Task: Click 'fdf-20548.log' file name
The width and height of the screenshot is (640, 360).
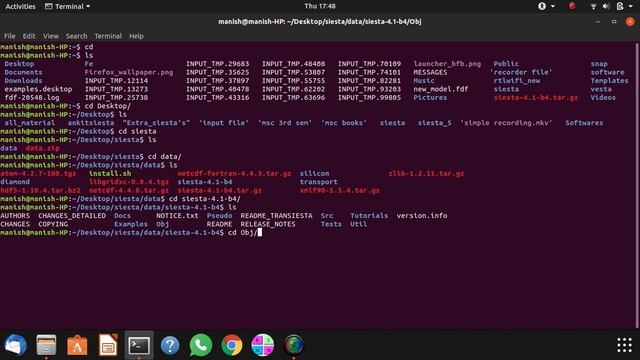Action: tap(32, 98)
